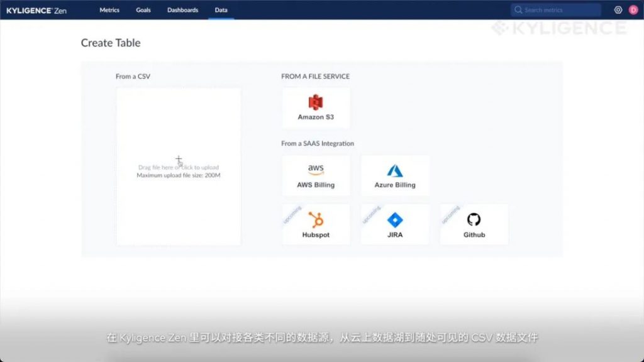Click the 'FROM A FILE SERVICE' label
This screenshot has height=362, width=644.
point(316,76)
